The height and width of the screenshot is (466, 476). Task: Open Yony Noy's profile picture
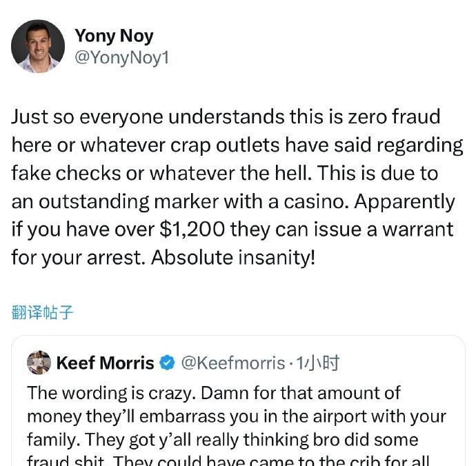coord(38,46)
